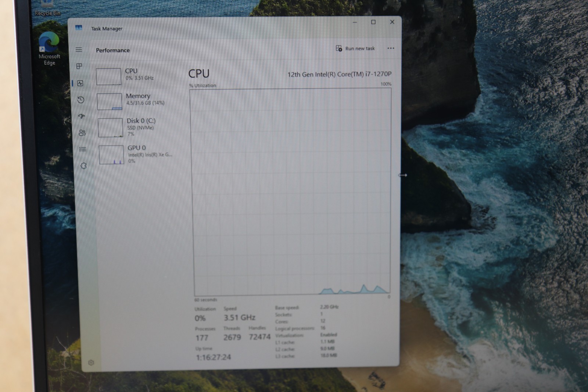
Task: Open the Details list icon in sidebar
Action: 83,149
